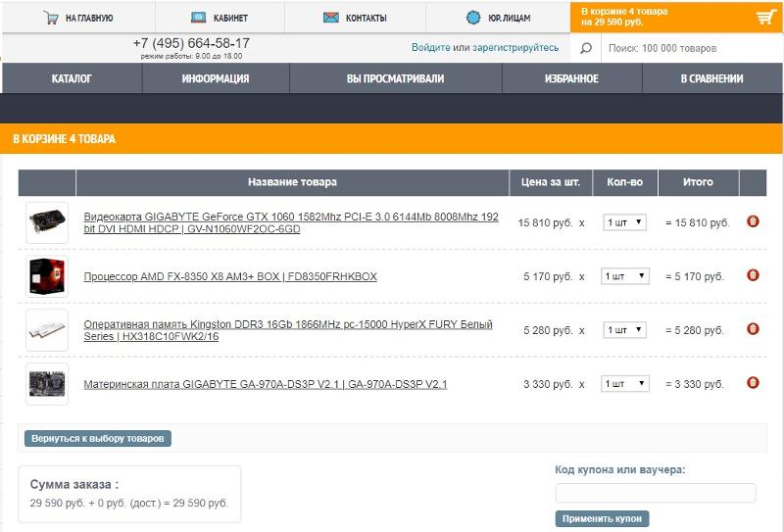Open the КАТАЛОГ menu
Viewport: 784px width, 532px height.
72,78
